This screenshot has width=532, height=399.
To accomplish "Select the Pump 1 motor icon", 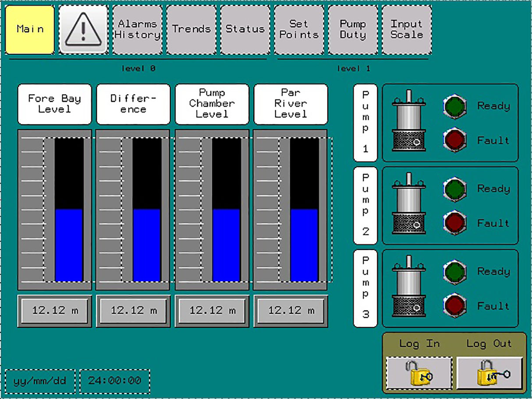I will (409, 120).
